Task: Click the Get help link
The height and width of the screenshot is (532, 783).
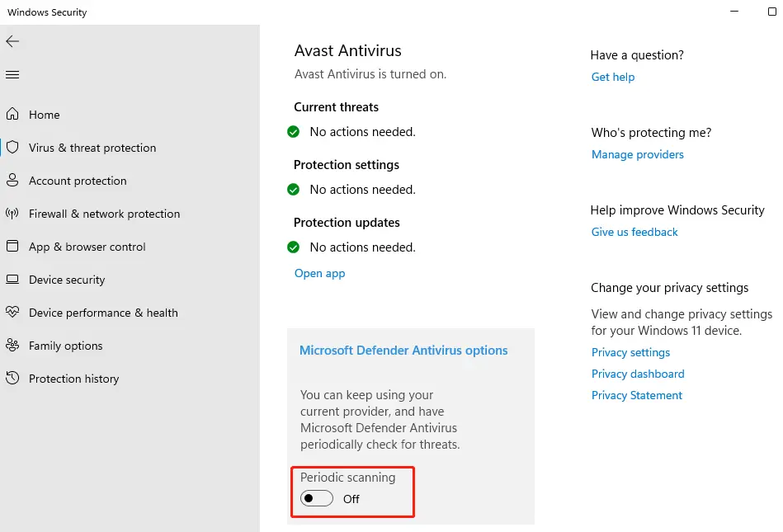Action: click(613, 77)
